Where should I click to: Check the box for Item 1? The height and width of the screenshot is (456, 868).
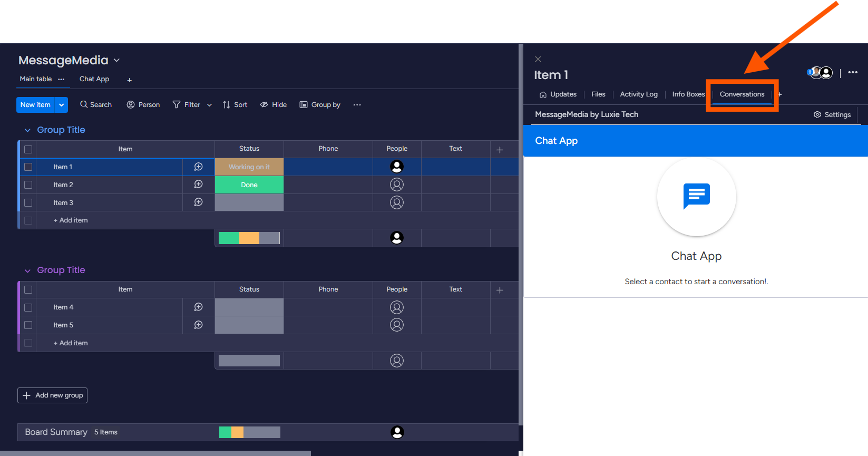click(x=28, y=167)
